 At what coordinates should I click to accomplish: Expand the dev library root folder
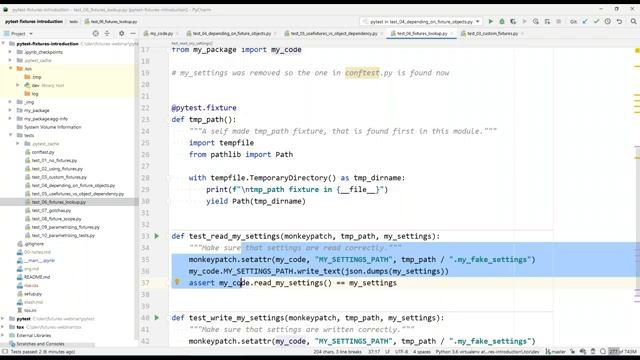[18, 85]
